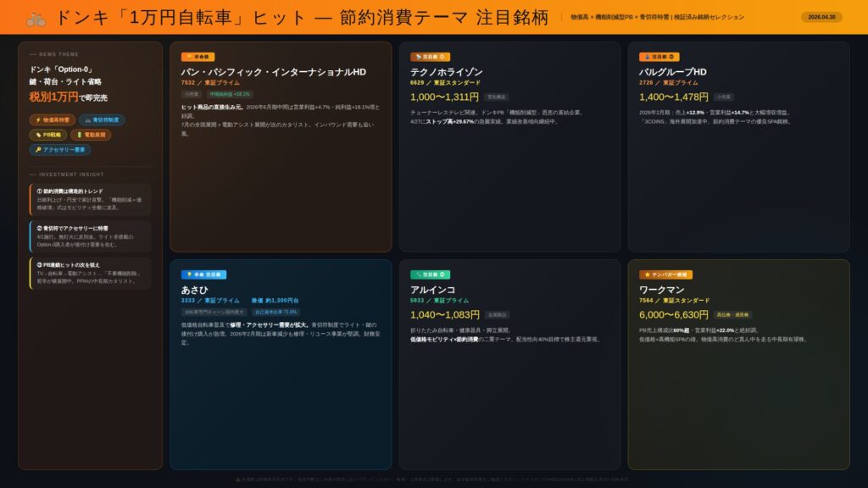Viewport: 868px width, 488px height.
Task: Click the green 注目株② badge on アルインコ
Action: coord(431,274)
